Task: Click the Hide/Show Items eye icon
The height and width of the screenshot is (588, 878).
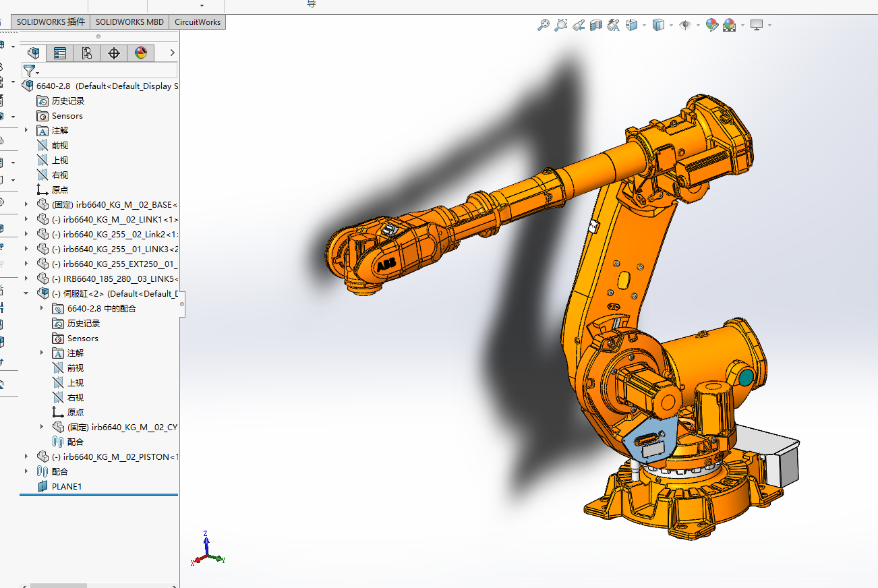Action: pyautogui.click(x=686, y=25)
